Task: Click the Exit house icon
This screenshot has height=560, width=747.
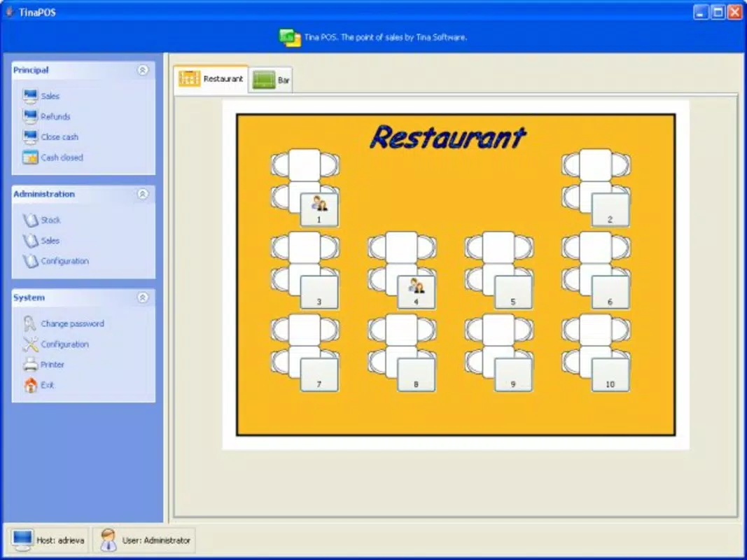Action: 30,385
